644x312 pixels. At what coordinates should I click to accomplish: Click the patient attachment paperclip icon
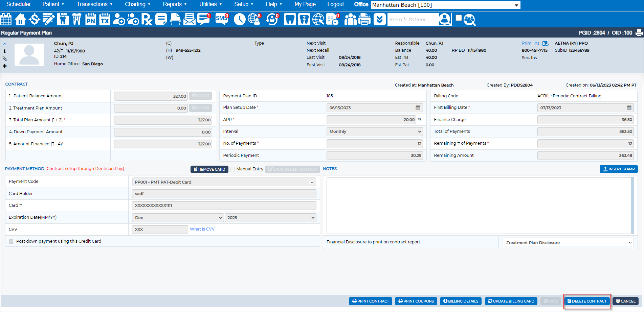click(x=5, y=58)
